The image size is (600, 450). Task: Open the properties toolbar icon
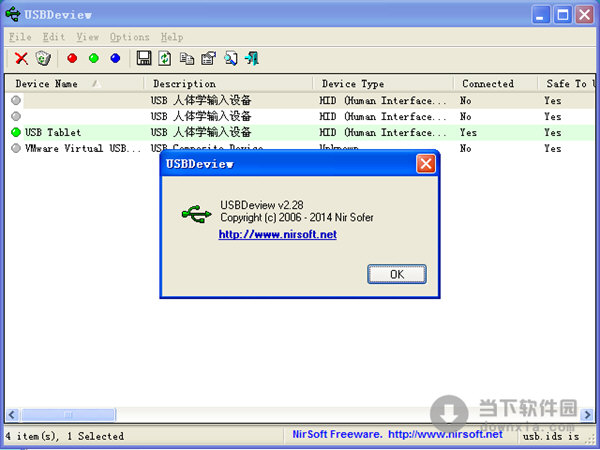tap(209, 59)
